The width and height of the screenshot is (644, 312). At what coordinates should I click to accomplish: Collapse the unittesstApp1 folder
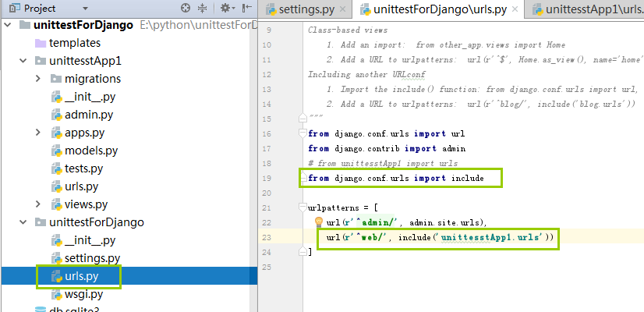click(x=23, y=61)
